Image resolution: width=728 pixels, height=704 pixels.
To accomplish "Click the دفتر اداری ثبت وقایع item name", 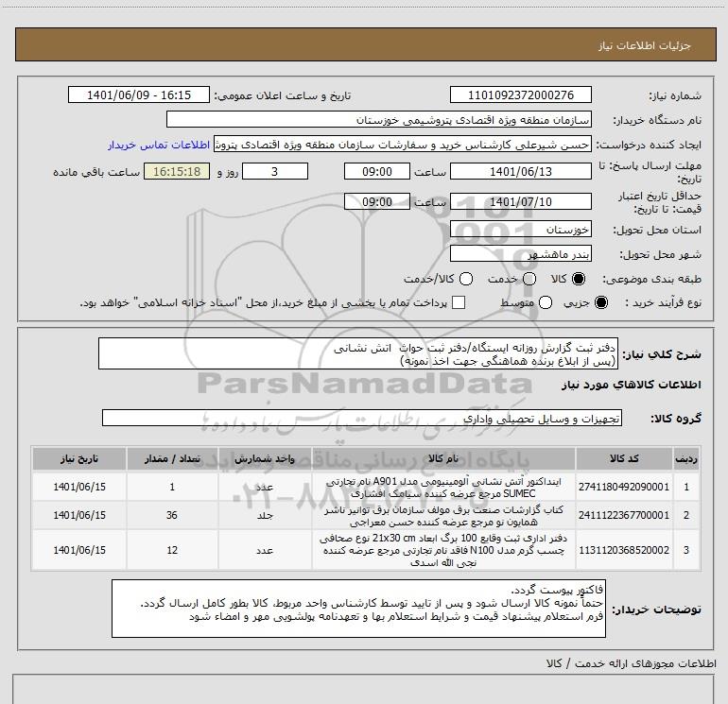I will tap(443, 550).
